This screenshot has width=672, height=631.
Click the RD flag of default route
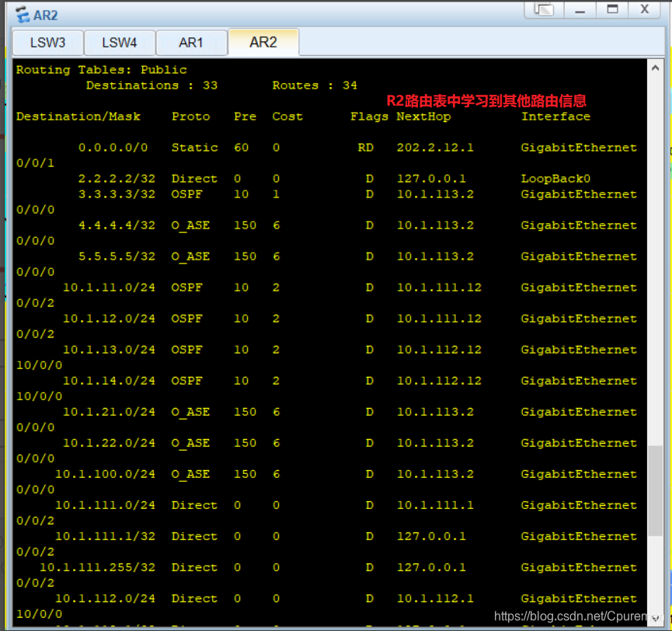(x=366, y=148)
